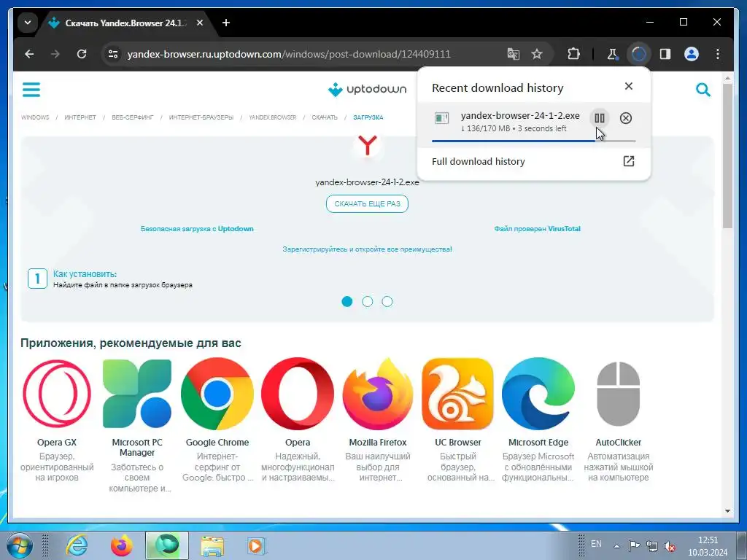747x560 pixels.
Task: Go to ВЕБ-СЕРФИНГ breadcrumb
Action: (x=133, y=117)
